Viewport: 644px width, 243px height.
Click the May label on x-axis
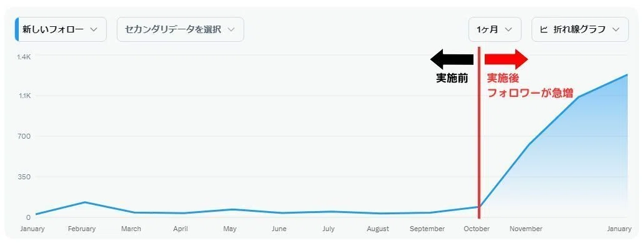coord(230,229)
